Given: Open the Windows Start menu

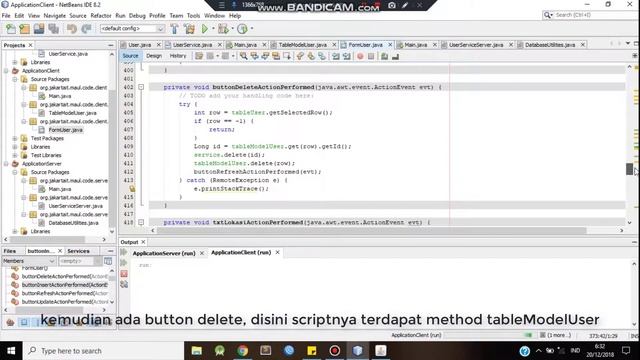Looking at the screenshot, I should (11, 351).
